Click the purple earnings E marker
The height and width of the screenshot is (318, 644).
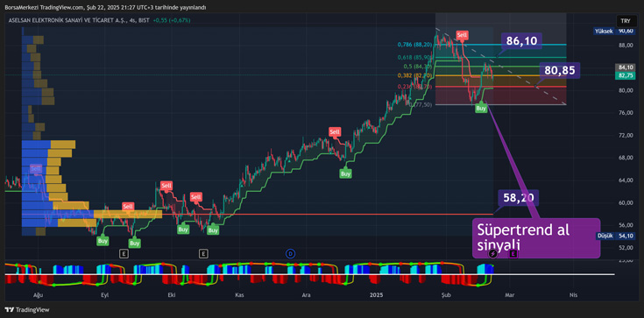513,254
